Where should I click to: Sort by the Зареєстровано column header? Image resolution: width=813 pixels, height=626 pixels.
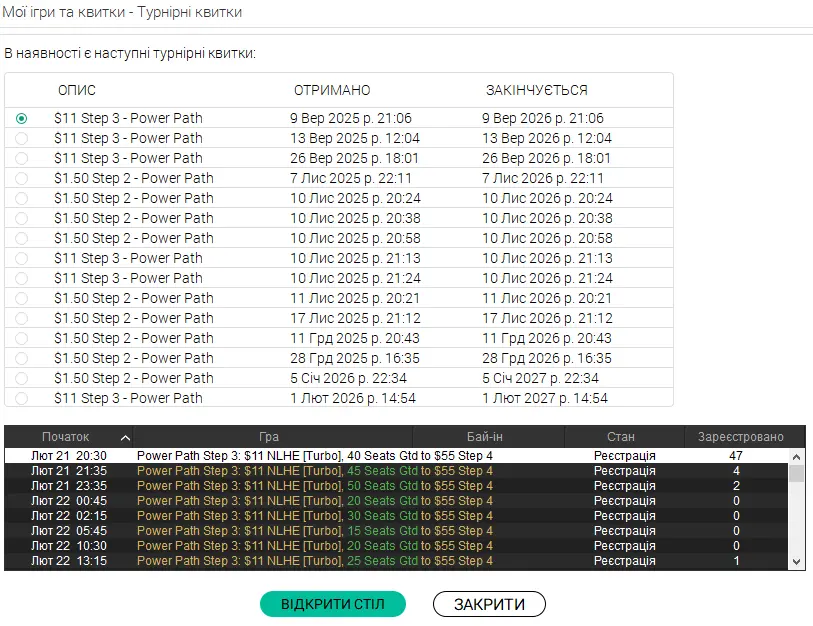tap(735, 437)
